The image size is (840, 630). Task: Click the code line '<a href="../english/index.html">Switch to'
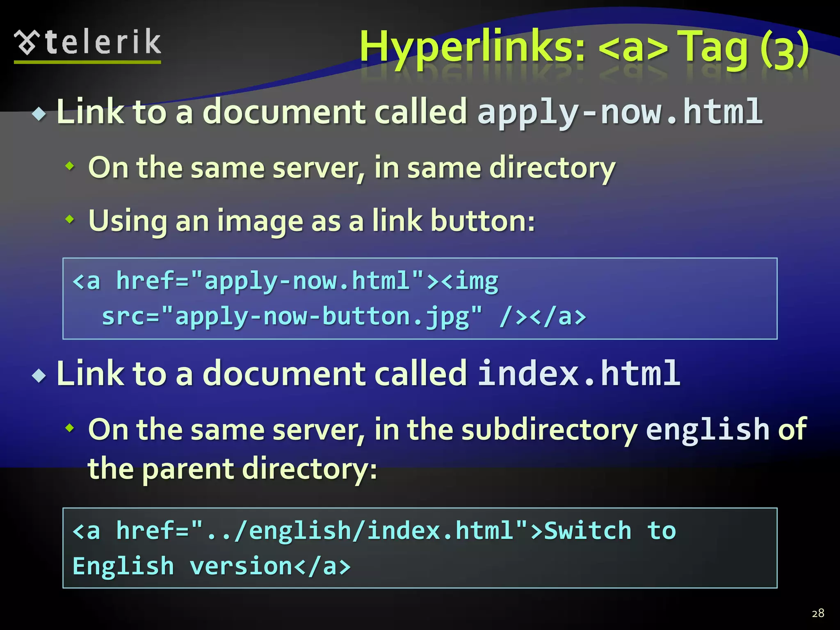click(374, 531)
